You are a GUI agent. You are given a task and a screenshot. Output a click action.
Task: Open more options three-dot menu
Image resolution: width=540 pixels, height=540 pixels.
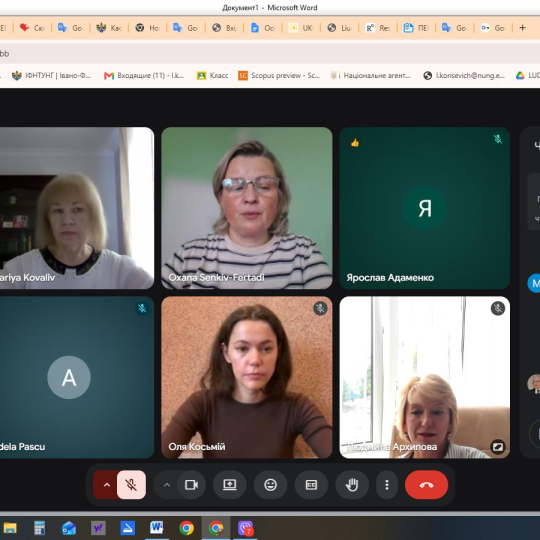[387, 485]
